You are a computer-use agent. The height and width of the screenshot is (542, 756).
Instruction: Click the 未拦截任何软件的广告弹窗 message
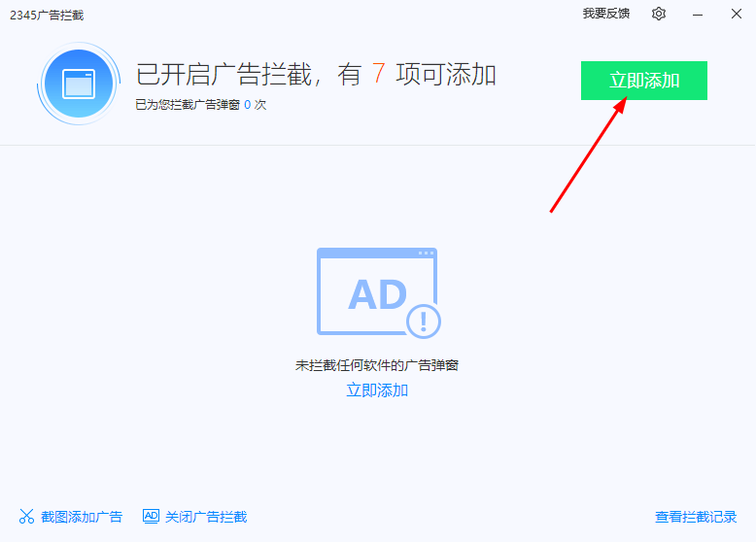click(377, 365)
